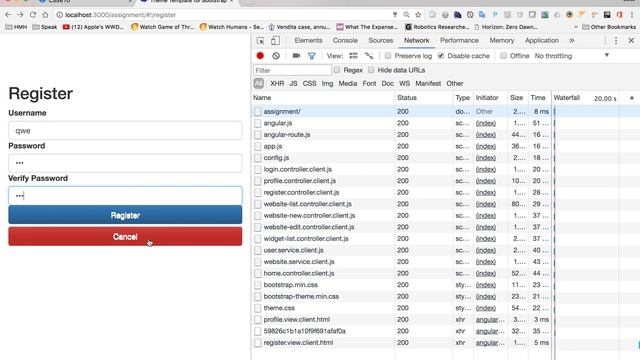
Task: Switch to the Console tab
Action: tap(345, 40)
